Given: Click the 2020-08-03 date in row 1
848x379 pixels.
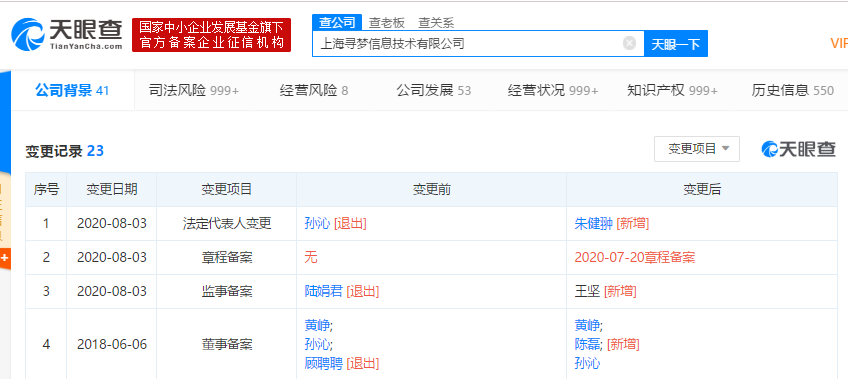Looking at the screenshot, I should (112, 223).
